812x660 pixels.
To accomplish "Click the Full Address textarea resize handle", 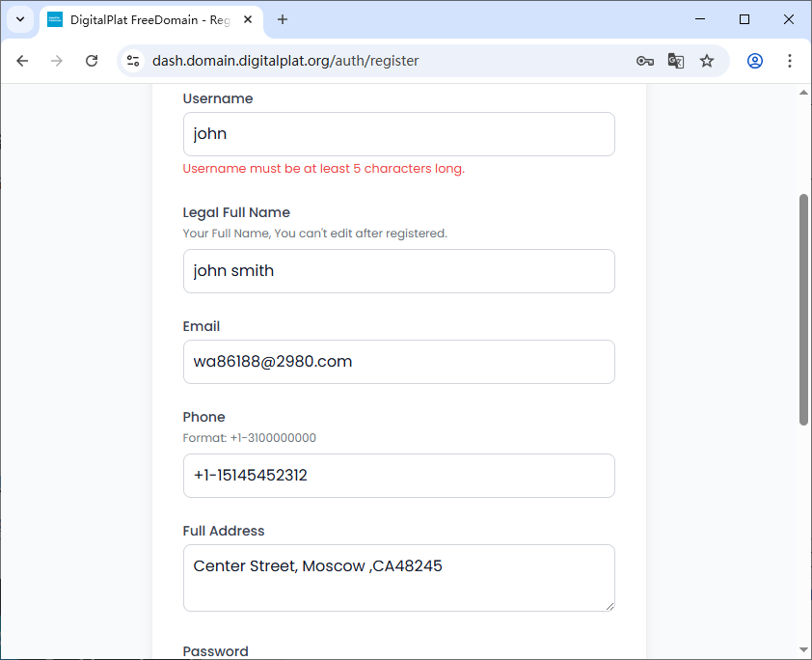I will [609, 606].
